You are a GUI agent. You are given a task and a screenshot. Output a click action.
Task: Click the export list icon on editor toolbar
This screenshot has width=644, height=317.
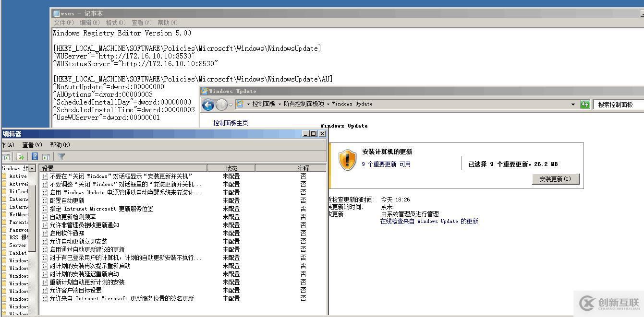point(19,156)
